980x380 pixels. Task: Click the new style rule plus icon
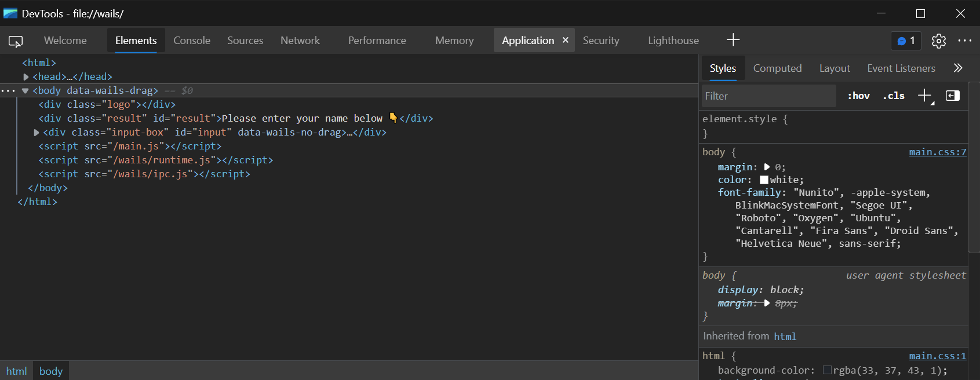924,96
